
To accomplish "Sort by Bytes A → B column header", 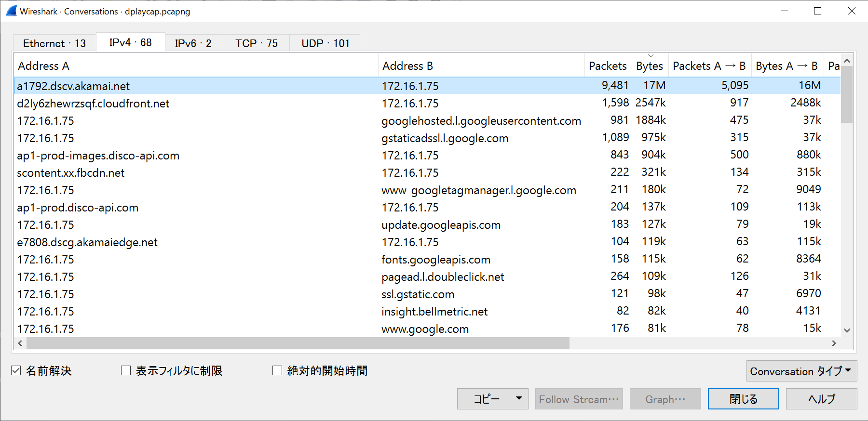I will tap(787, 66).
